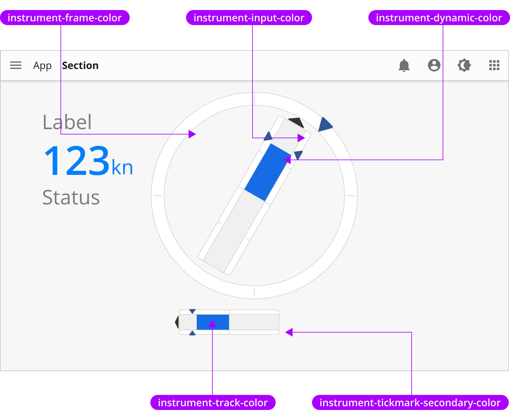The height and width of the screenshot is (420, 510).
Task: Click the Status text
Action: tap(71, 198)
